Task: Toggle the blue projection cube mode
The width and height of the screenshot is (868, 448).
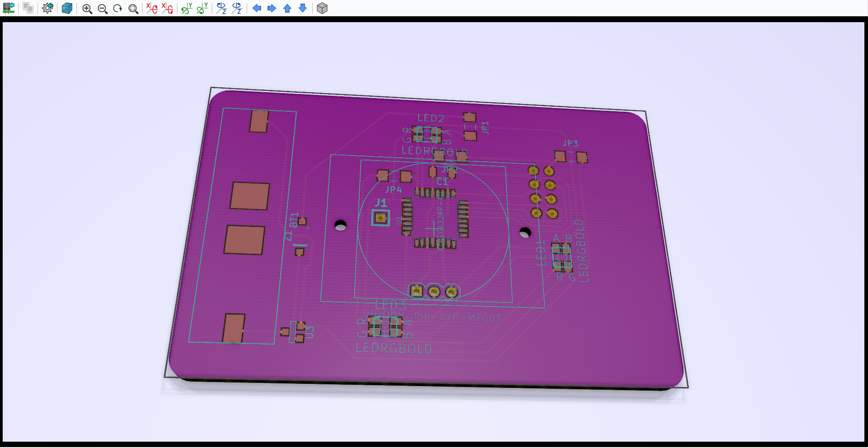Action: 67,8
